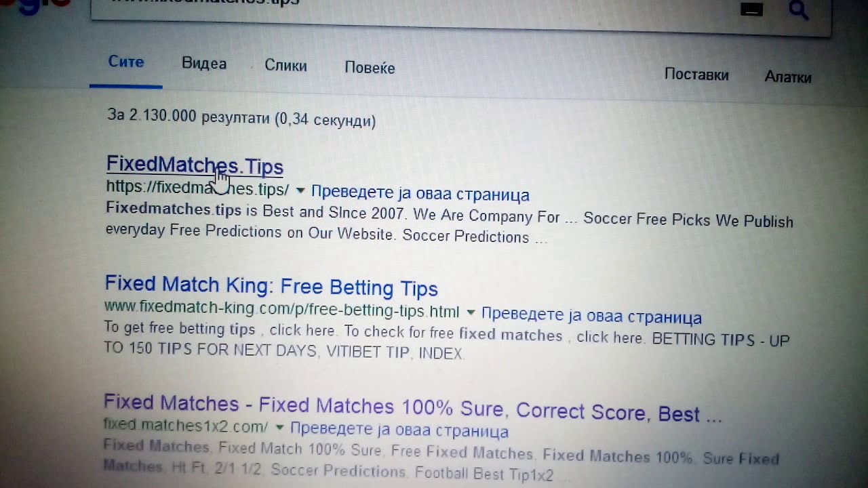
Task: Switch to the Слики tab
Action: pyautogui.click(x=285, y=66)
